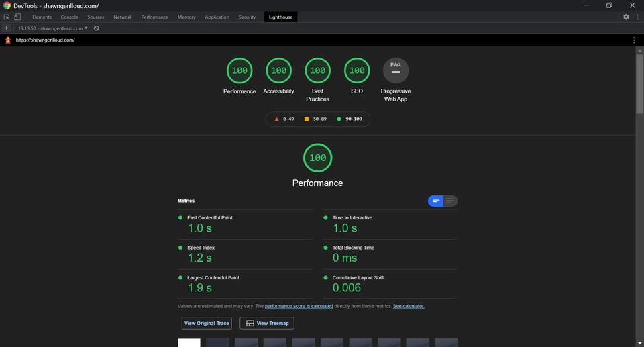Click the scrollbar down arrow

pyautogui.click(x=639, y=343)
